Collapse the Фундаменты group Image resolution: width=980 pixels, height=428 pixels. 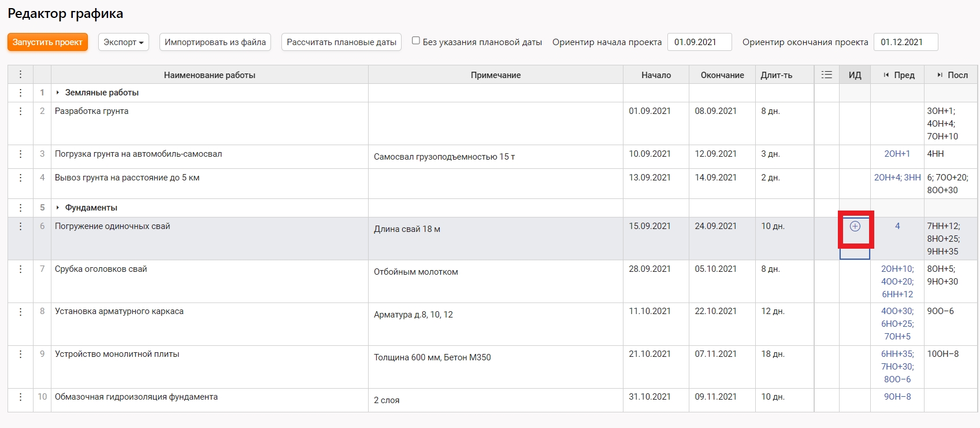(x=58, y=208)
